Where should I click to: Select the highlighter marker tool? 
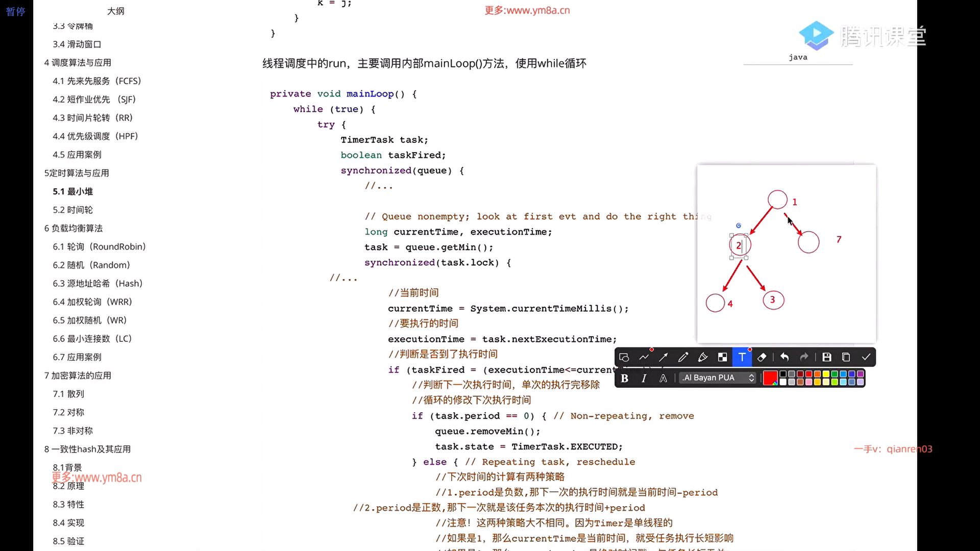tap(703, 357)
